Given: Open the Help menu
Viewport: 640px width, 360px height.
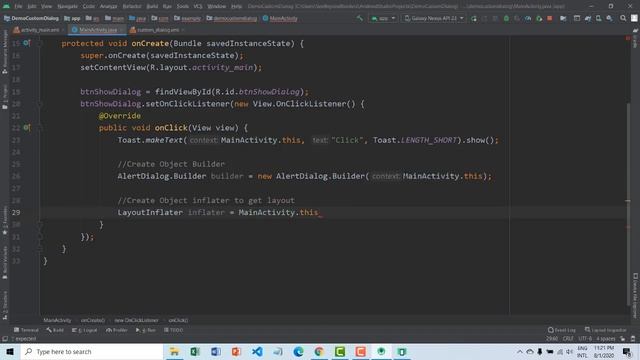Looking at the screenshot, I should click(x=236, y=6).
